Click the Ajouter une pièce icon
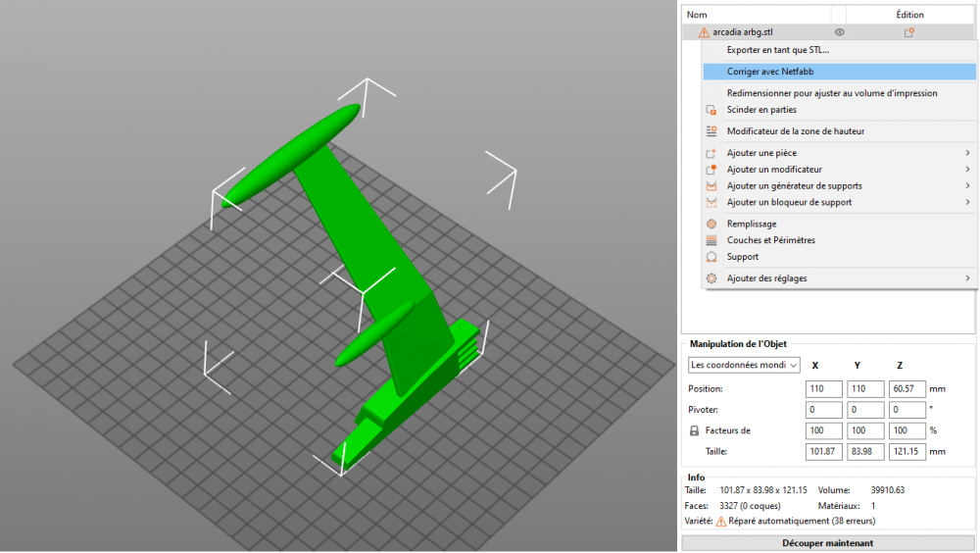 coord(711,153)
